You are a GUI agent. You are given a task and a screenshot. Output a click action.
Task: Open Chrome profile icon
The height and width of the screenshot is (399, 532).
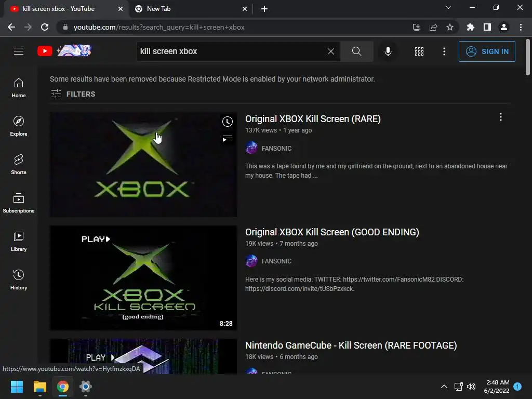[504, 27]
